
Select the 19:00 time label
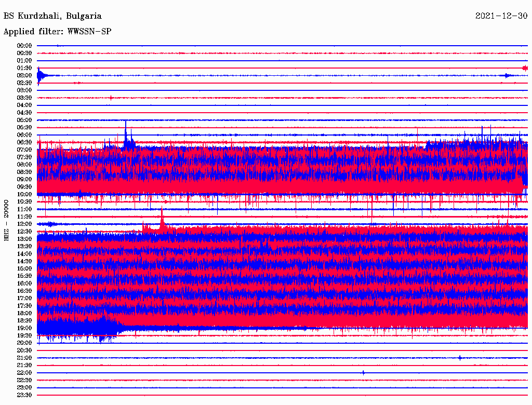24,328
